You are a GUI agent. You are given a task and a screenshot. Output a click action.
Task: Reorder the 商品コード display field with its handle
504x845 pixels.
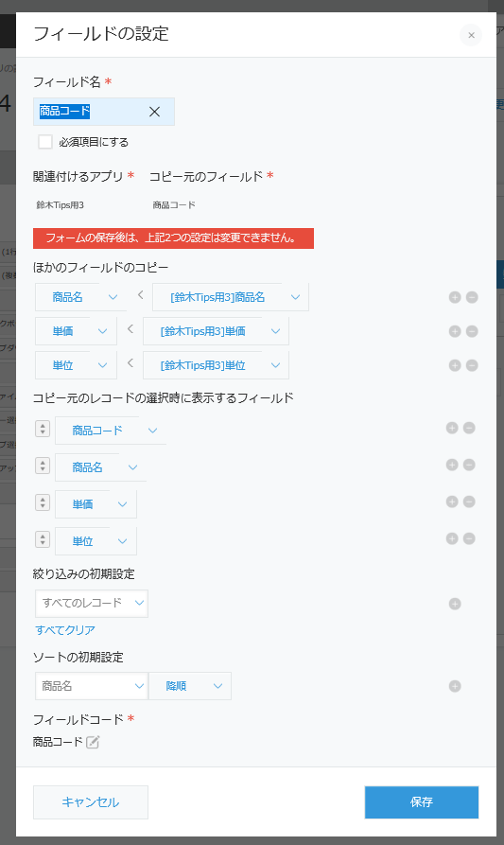tap(43, 429)
